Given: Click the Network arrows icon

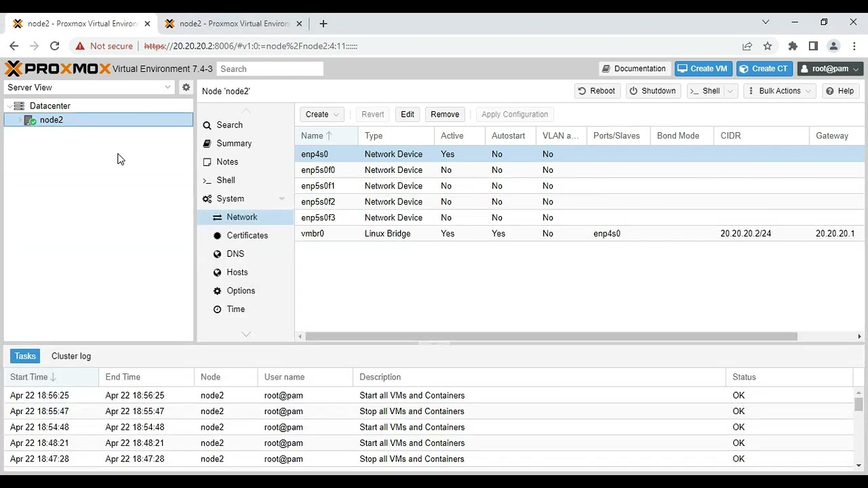Looking at the screenshot, I should tap(217, 217).
